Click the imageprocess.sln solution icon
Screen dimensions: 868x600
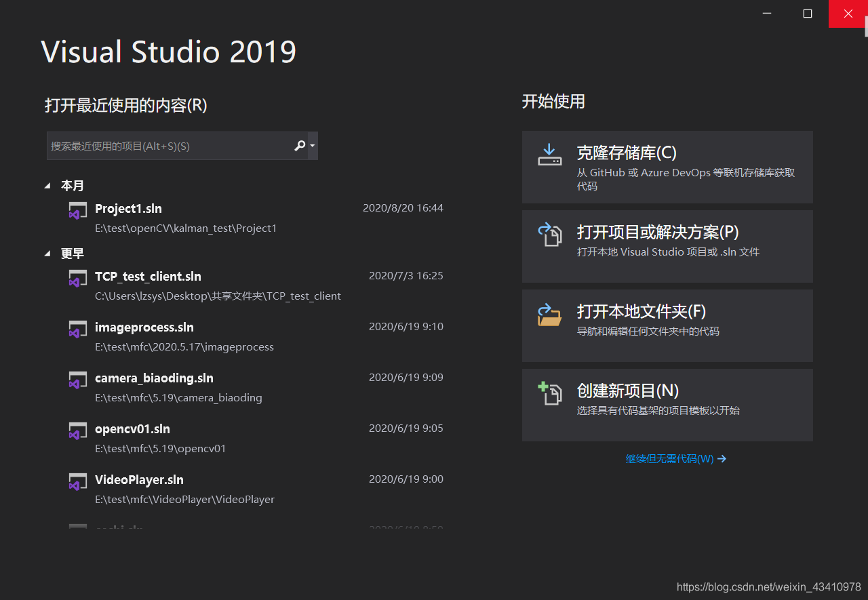coord(77,329)
